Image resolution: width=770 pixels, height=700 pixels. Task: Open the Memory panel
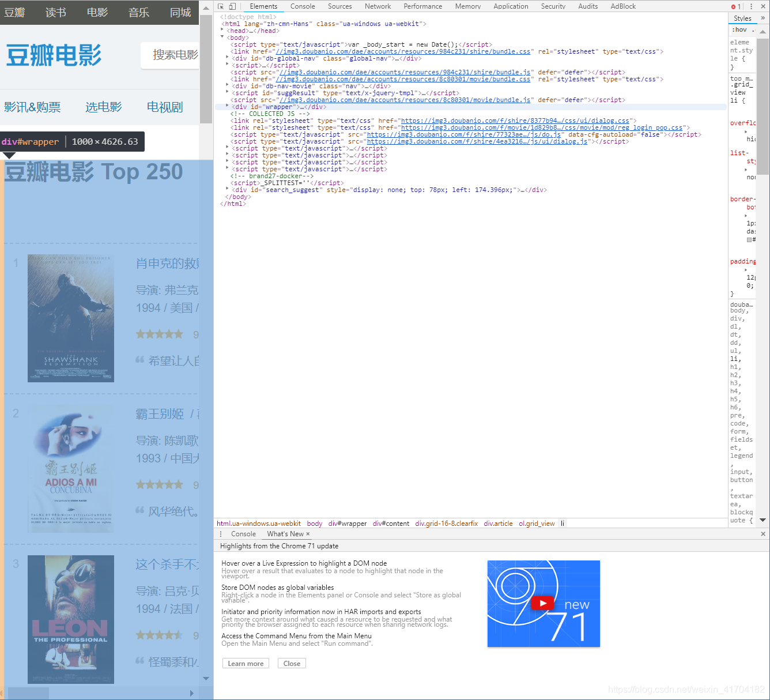[x=468, y=6]
